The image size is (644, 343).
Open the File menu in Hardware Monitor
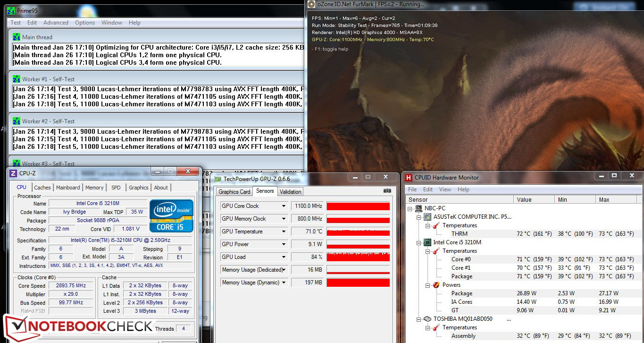pos(412,189)
